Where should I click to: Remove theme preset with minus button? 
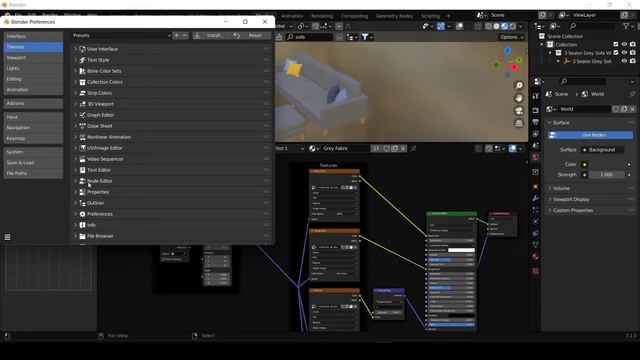click(x=185, y=36)
